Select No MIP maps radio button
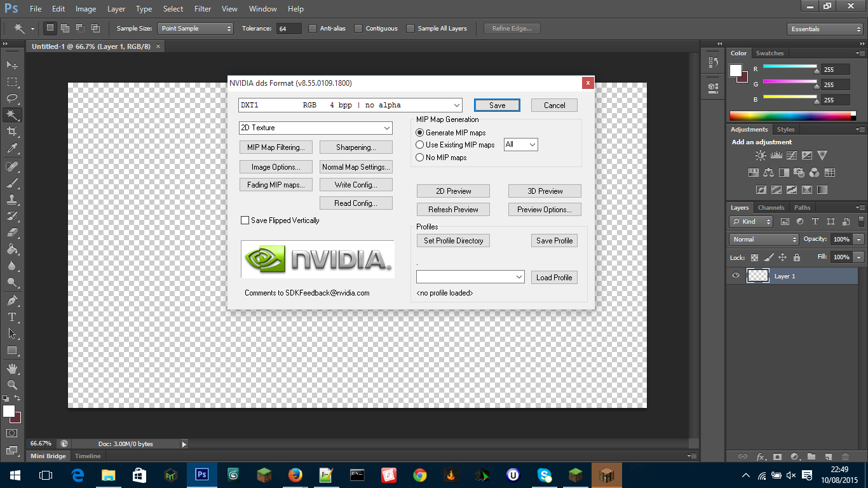The image size is (868, 488). [x=419, y=158]
